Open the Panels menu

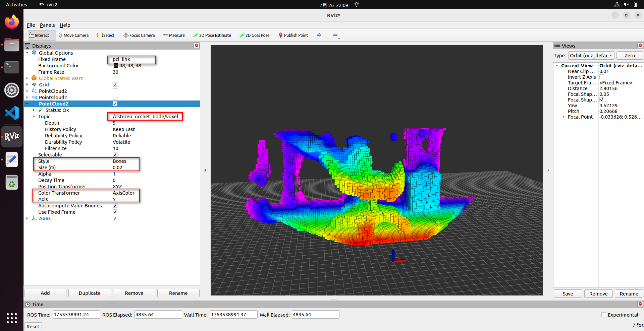tap(47, 25)
